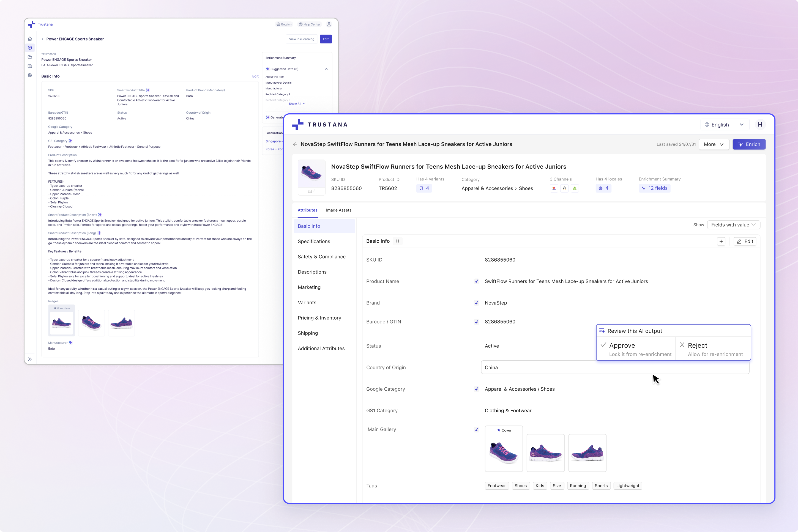Expand Show All in Enrichment Summary
The image size is (798, 532).
297,104
